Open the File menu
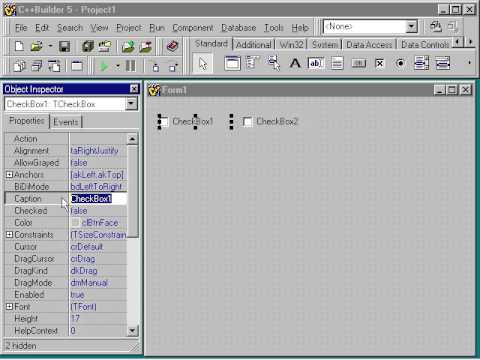This screenshot has height=360, width=480. coord(21,28)
